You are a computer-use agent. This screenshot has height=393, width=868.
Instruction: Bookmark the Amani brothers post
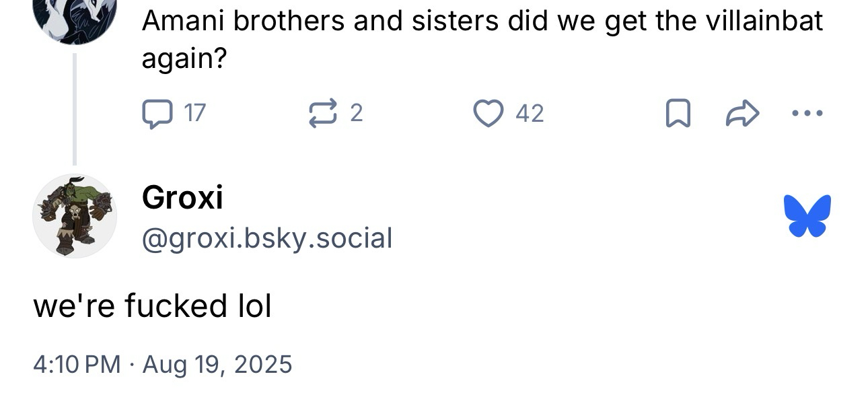tap(678, 113)
